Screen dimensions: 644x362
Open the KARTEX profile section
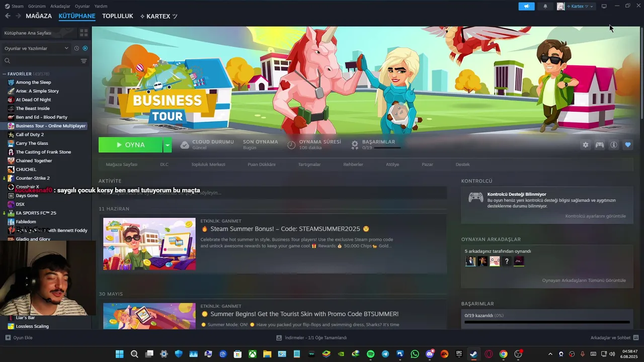click(158, 16)
